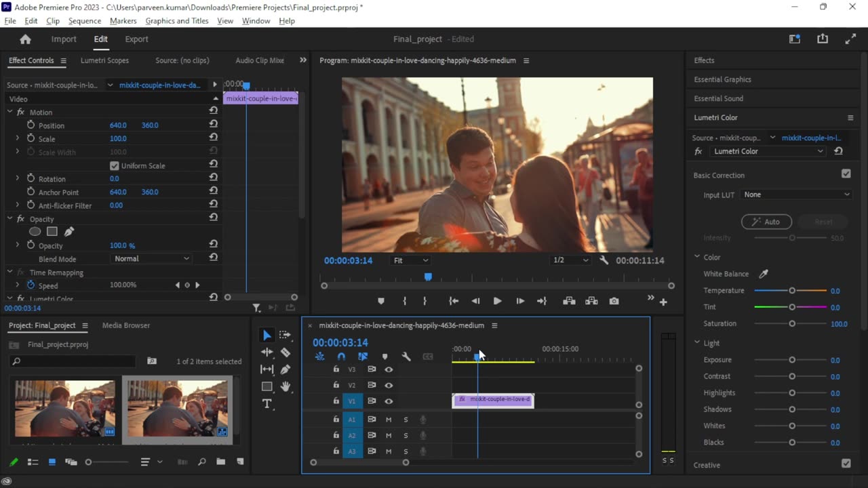Open the Essential Graphics panel
The width and height of the screenshot is (868, 488).
click(x=722, y=79)
